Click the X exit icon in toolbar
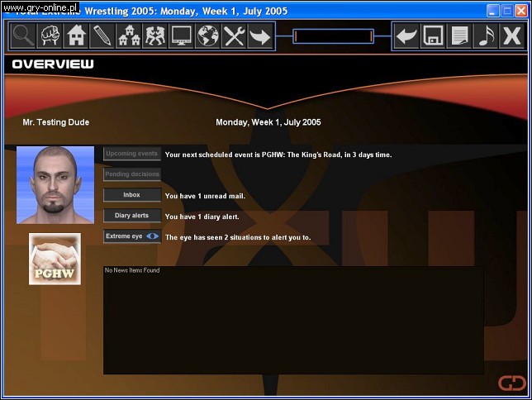 point(511,36)
